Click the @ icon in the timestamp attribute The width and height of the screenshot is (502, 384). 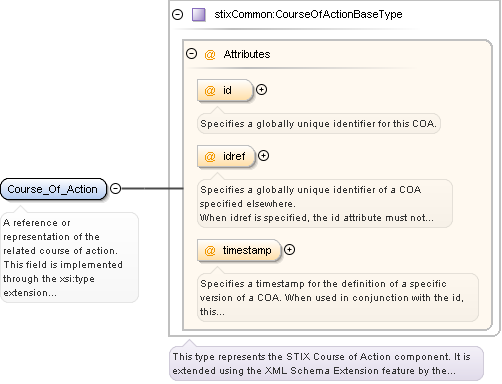[x=210, y=250]
